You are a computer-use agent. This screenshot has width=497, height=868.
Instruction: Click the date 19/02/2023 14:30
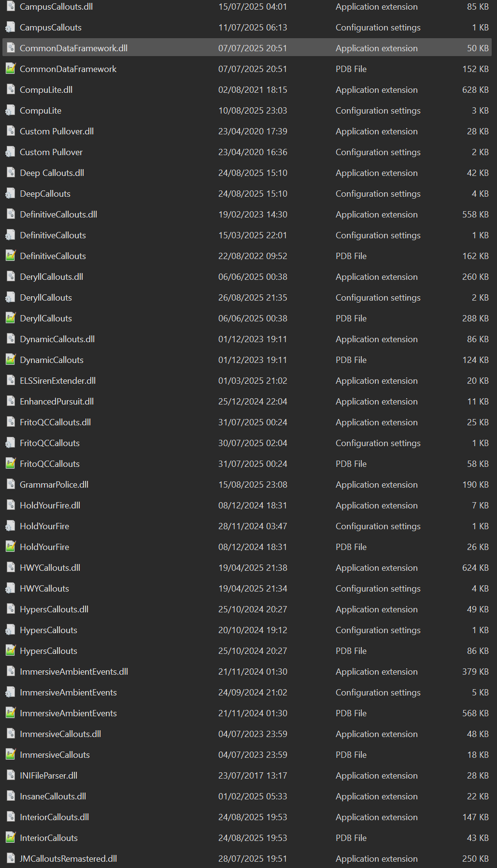tap(253, 215)
